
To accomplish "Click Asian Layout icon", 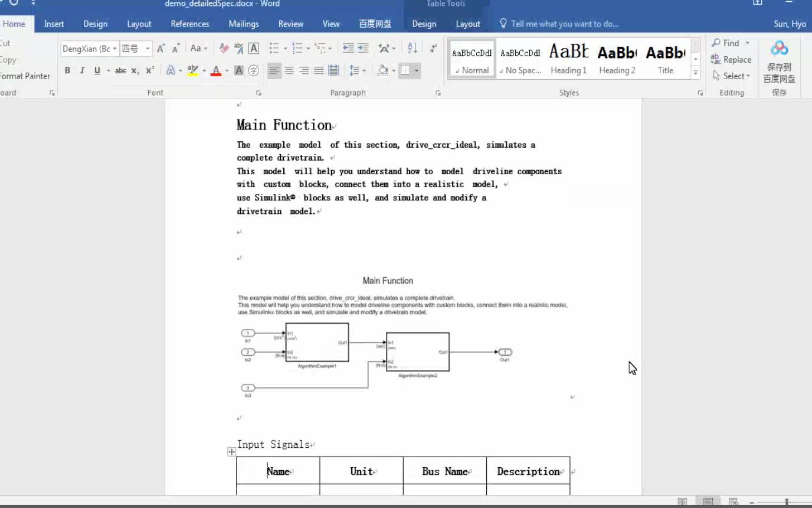I will 384,48.
